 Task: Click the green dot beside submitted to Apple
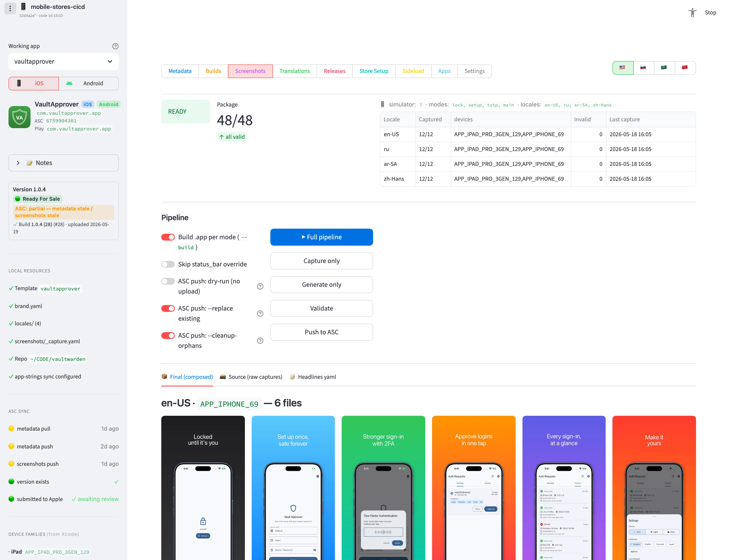pos(11,499)
